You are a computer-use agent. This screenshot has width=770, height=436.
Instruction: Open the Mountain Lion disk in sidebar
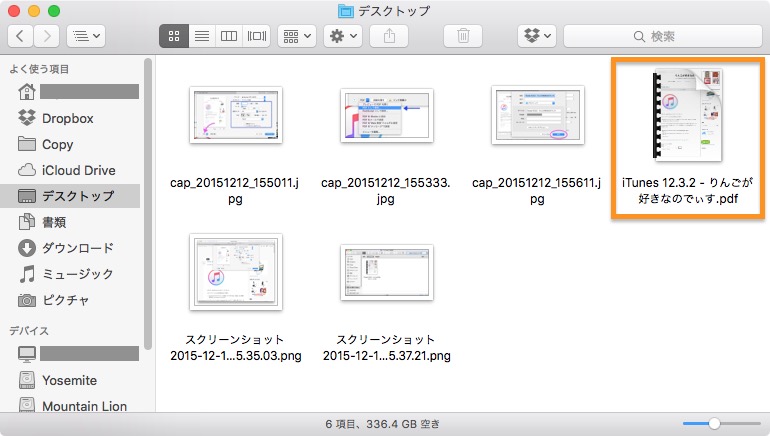click(70, 406)
